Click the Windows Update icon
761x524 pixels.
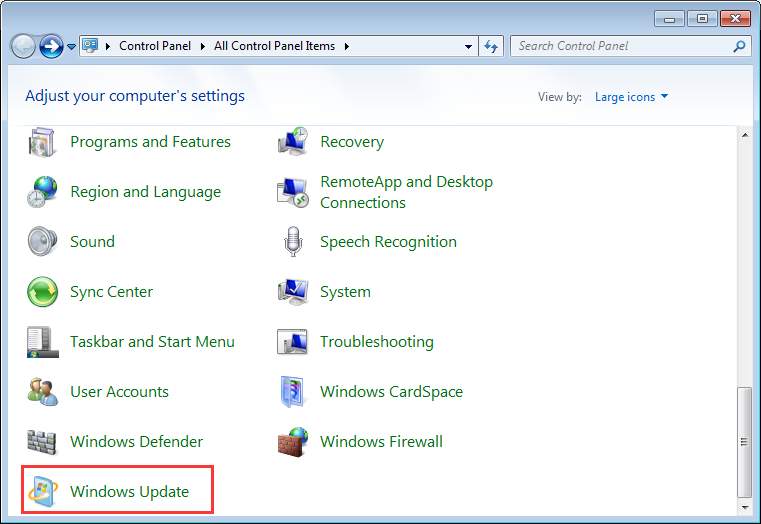(x=42, y=491)
